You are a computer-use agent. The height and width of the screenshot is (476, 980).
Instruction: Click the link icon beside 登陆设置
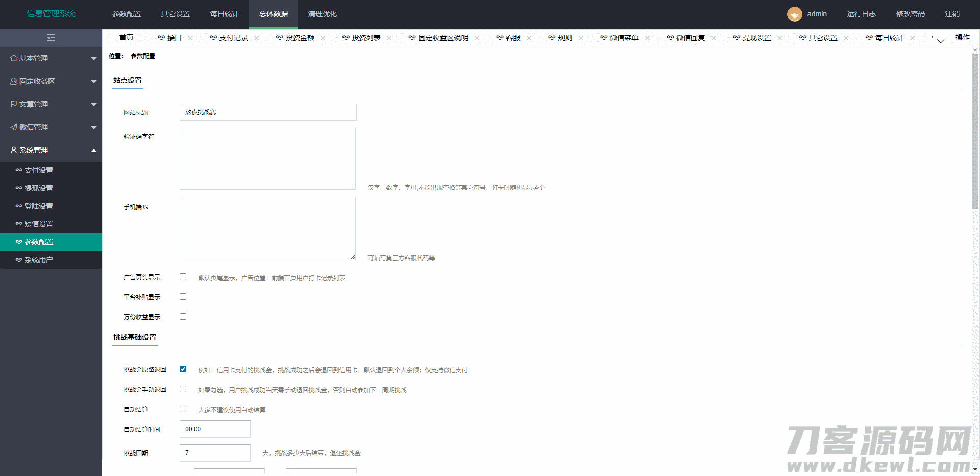19,206
